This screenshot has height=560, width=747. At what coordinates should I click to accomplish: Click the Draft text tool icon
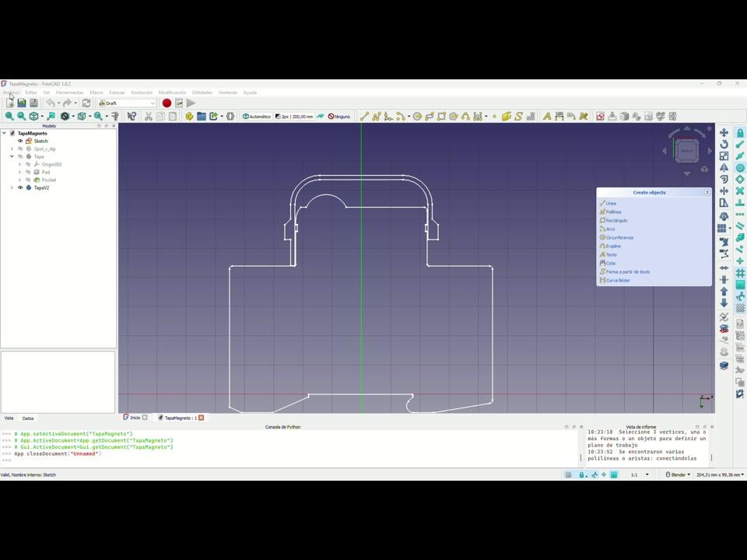pos(547,117)
